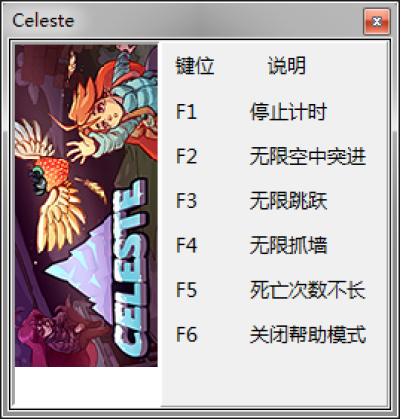This screenshot has height=419, width=400.
Task: Click the 无限空中突进 description
Action: click(x=308, y=156)
